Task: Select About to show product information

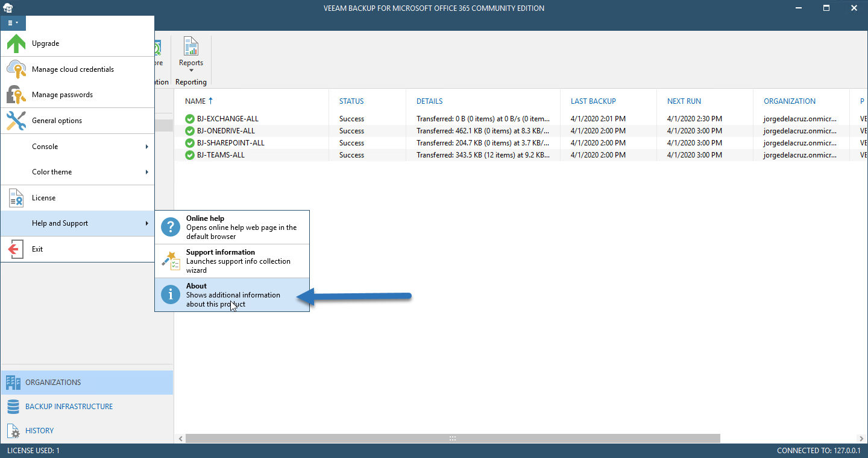Action: [x=232, y=295]
